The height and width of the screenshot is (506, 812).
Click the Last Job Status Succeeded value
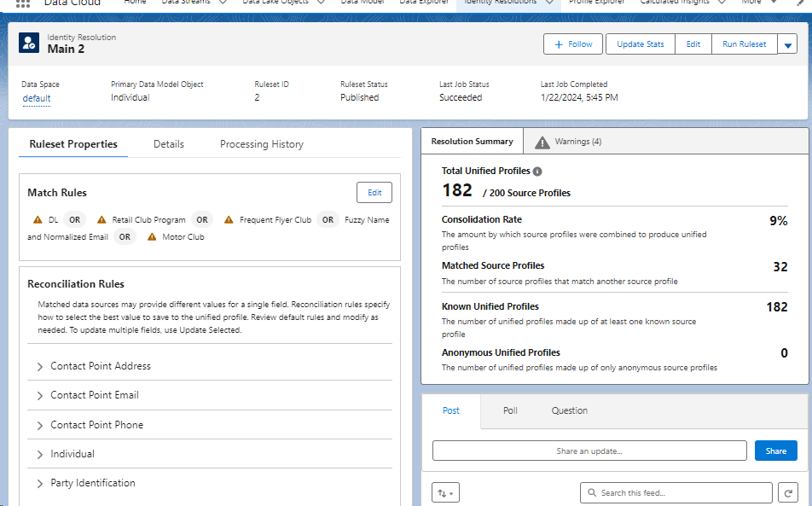pos(461,98)
